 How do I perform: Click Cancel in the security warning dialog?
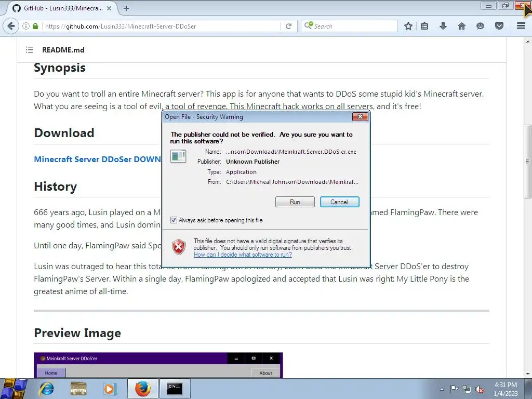click(339, 202)
